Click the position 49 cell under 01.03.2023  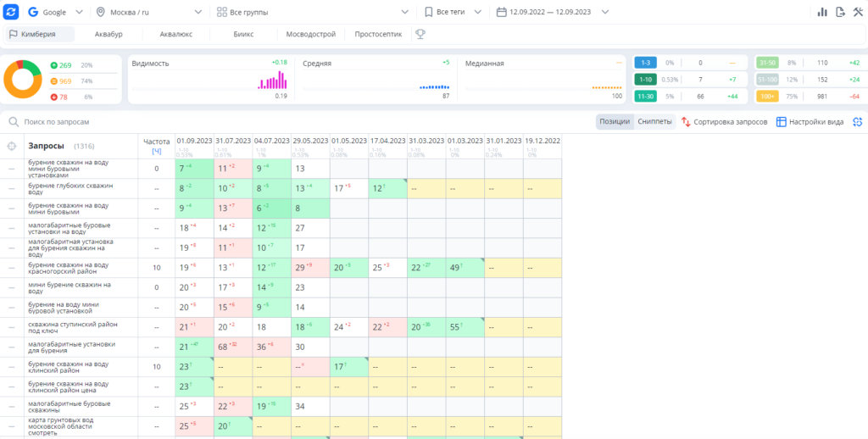465,268
